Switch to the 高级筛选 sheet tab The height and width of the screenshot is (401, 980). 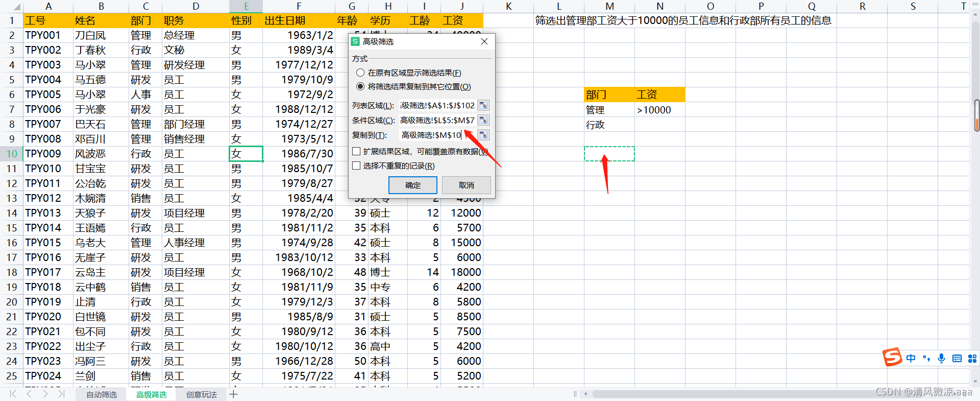[x=152, y=394]
